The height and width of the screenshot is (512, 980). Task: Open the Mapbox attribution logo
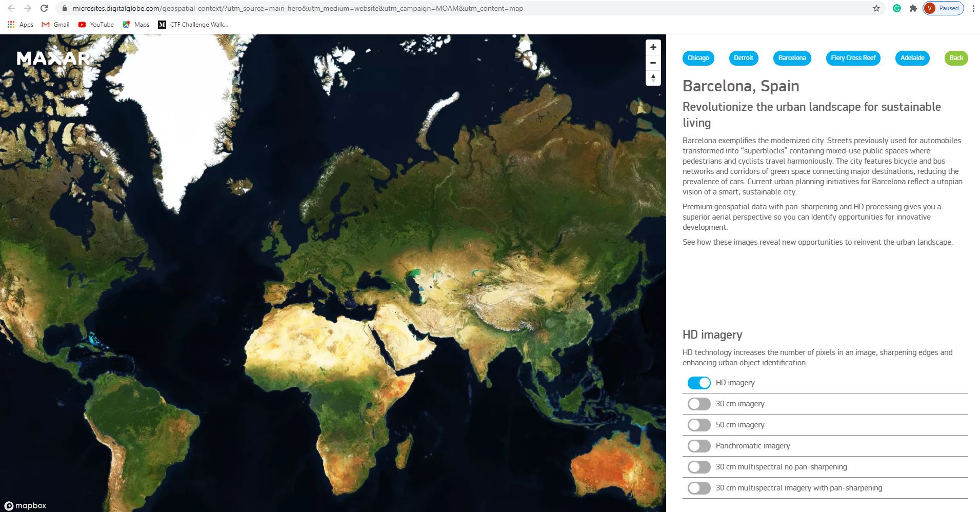click(24, 505)
